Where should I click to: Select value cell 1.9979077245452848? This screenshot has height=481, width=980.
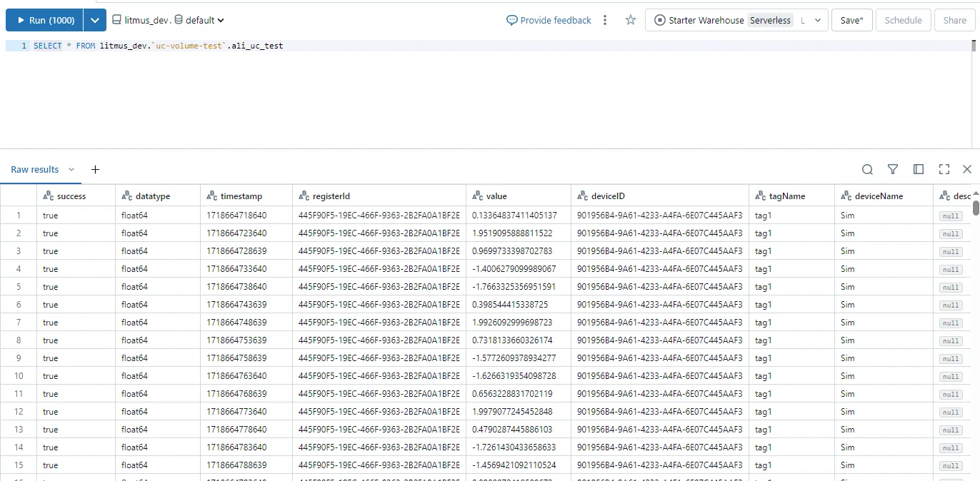(x=519, y=411)
